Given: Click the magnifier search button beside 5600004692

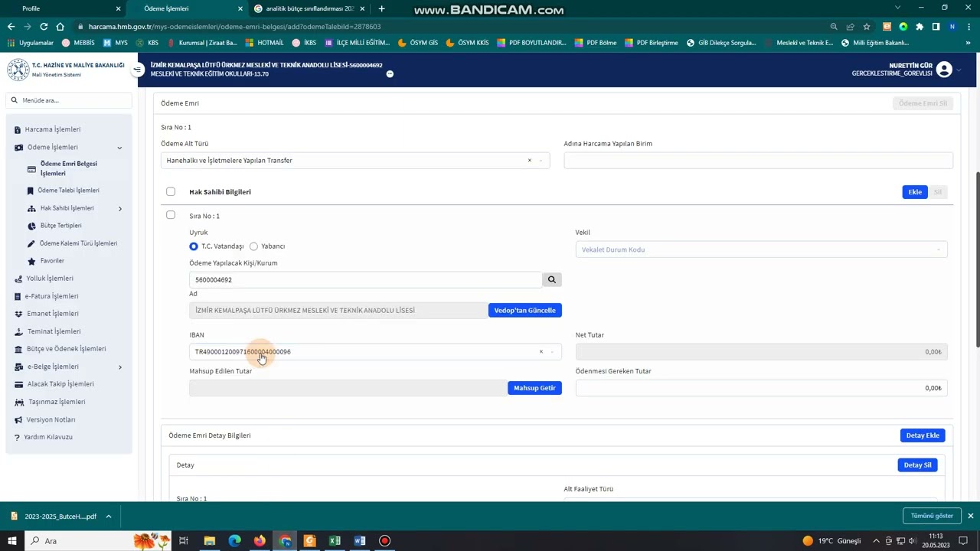Looking at the screenshot, I should [x=552, y=280].
